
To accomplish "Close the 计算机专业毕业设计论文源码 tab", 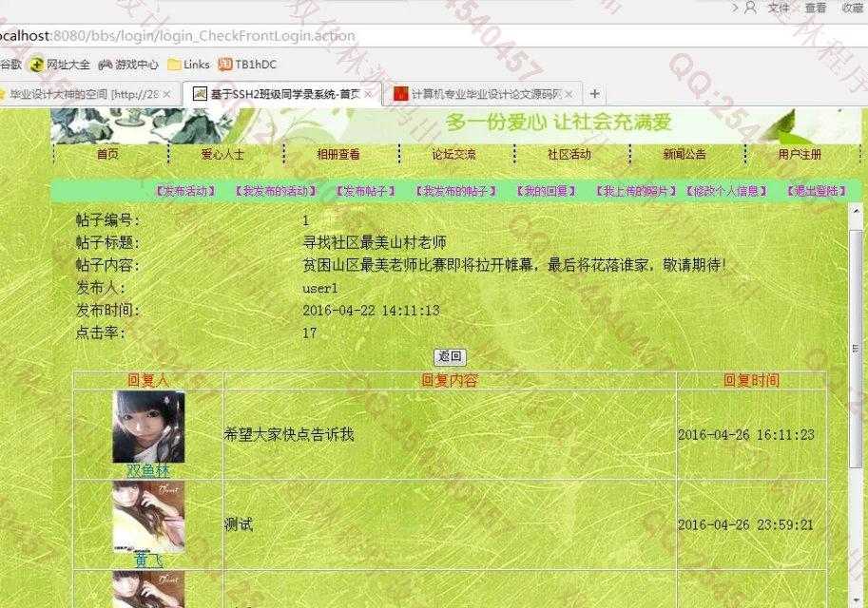I will 569,94.
